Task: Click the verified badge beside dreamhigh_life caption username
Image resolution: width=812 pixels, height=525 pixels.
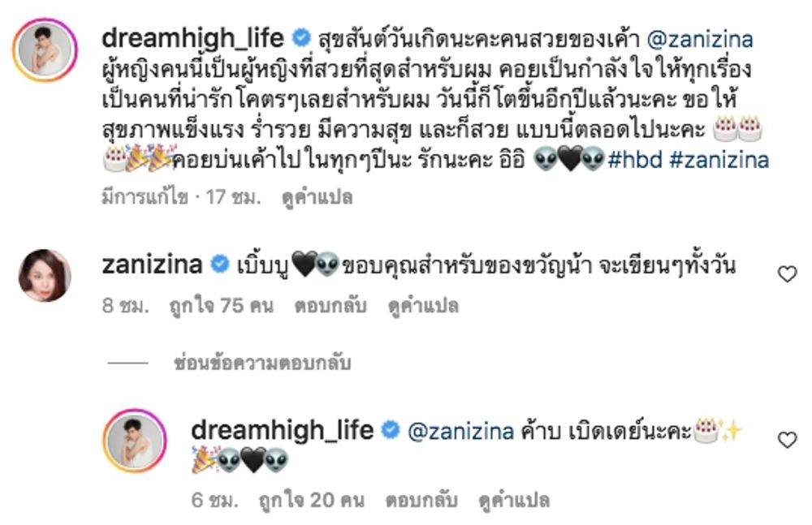Action: coord(301,38)
